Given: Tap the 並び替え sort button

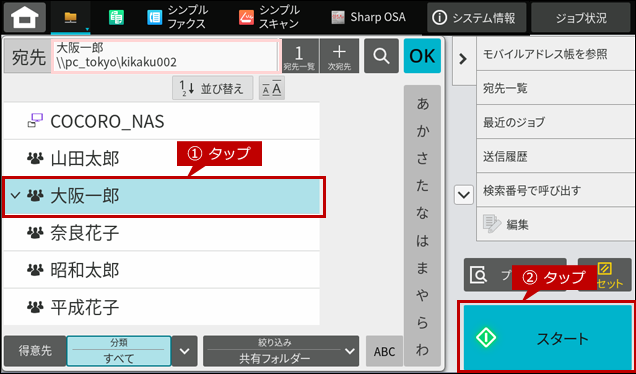Looking at the screenshot, I should (213, 88).
